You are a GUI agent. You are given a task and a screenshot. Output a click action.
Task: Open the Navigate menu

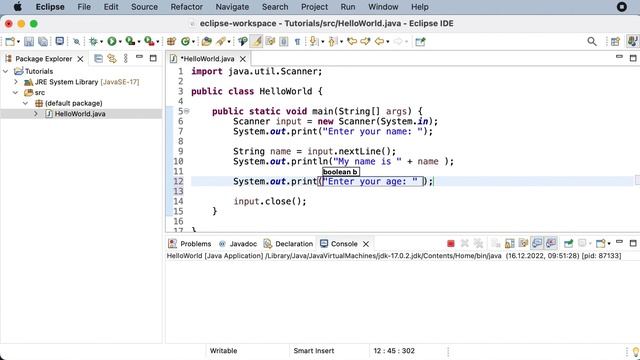point(232,7)
